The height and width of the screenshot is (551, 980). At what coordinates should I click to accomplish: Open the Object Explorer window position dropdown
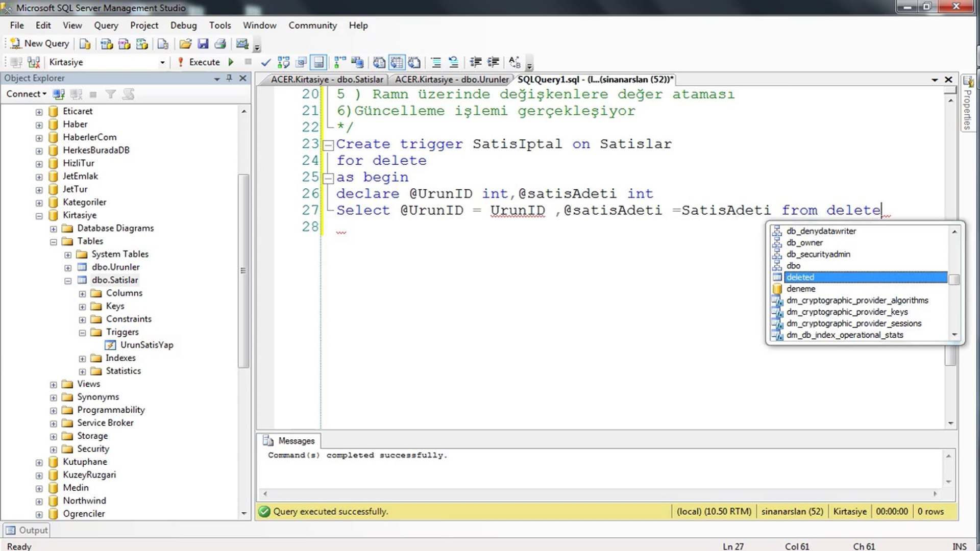(217, 79)
